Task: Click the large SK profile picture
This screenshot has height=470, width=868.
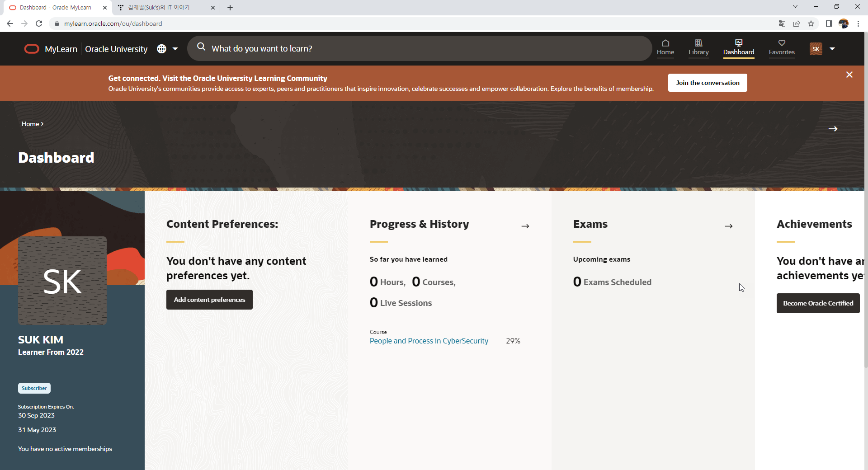Action: pyautogui.click(x=62, y=281)
